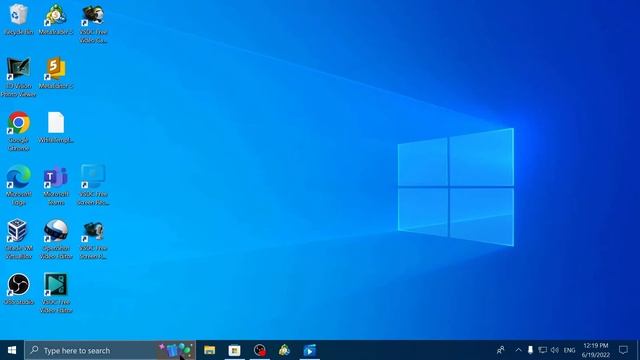The height and width of the screenshot is (360, 640).
Task: Select the Microsoft Edge desktop shortcut
Action: click(x=18, y=185)
